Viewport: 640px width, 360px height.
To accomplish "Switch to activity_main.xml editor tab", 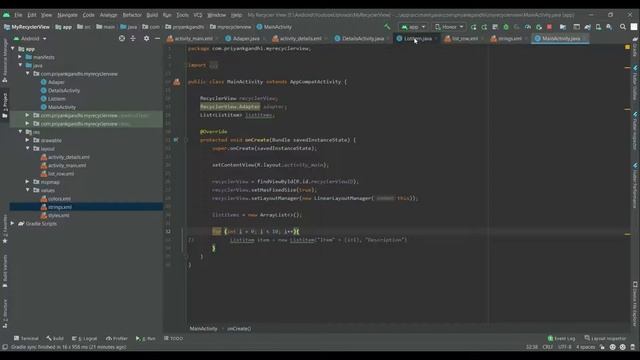I will point(193,38).
